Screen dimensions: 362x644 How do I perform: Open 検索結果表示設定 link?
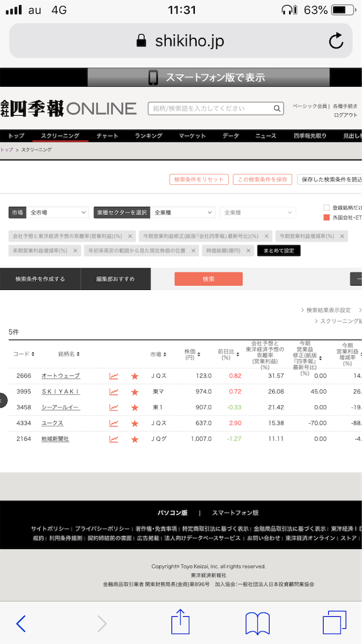328,310
